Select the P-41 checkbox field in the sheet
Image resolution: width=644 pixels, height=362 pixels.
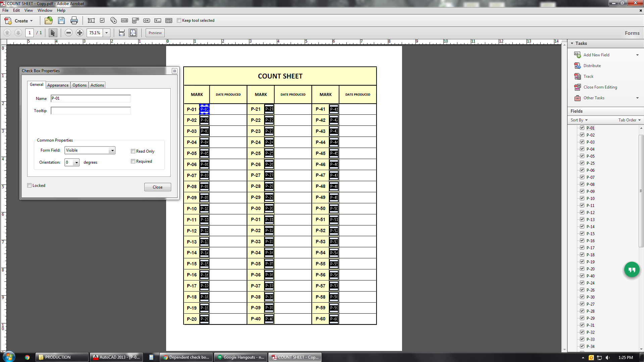pos(334,109)
